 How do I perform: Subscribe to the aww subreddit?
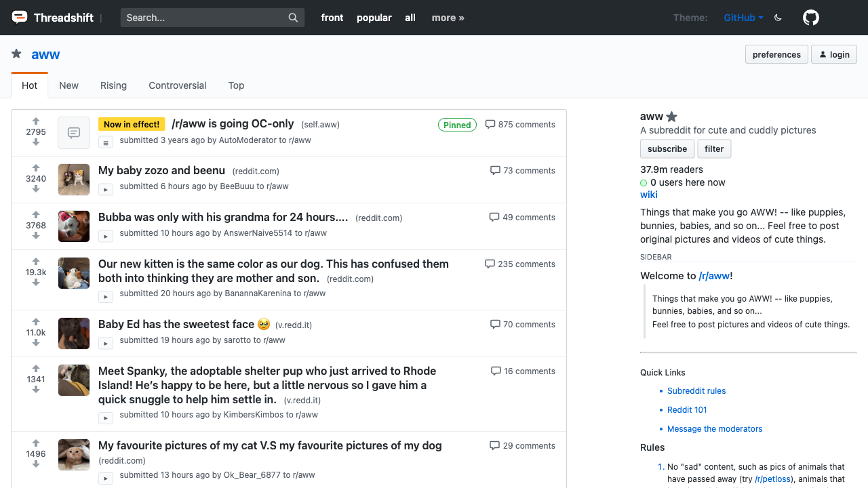[x=667, y=149]
